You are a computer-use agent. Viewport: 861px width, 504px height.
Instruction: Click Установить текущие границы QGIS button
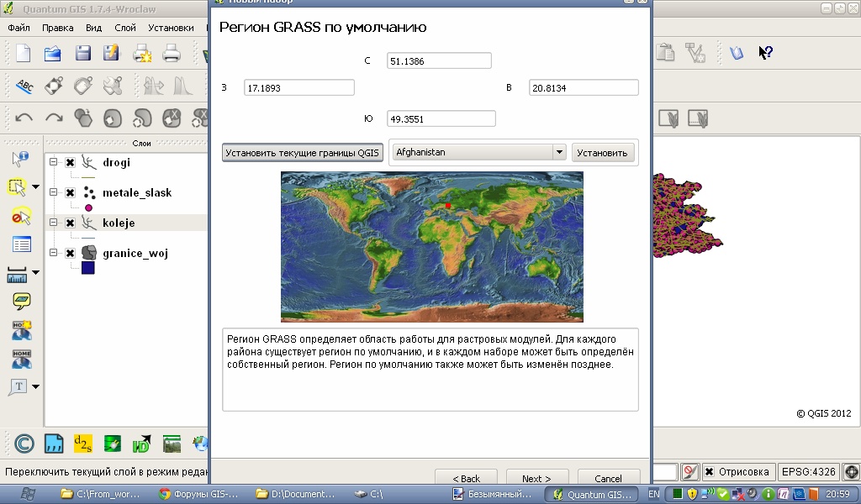pos(303,152)
